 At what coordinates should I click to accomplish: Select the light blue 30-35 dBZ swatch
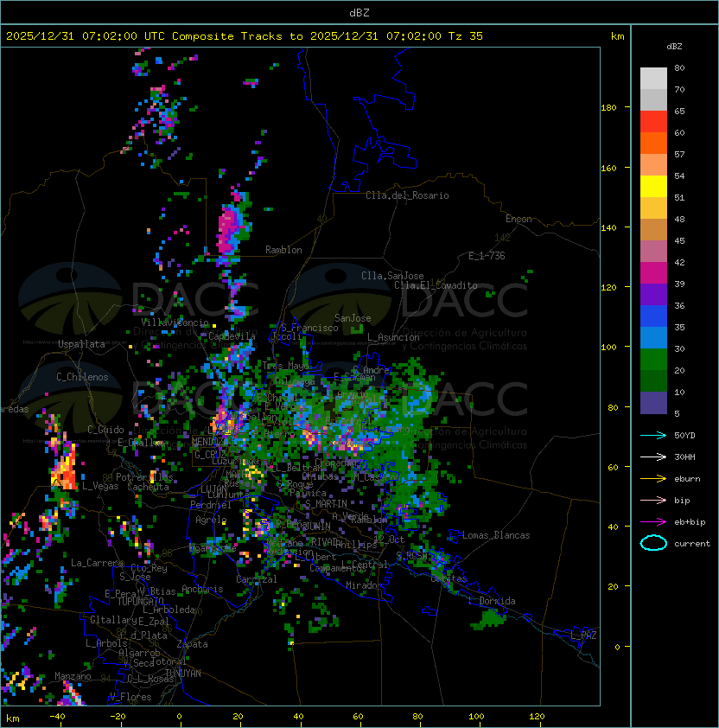click(x=653, y=338)
